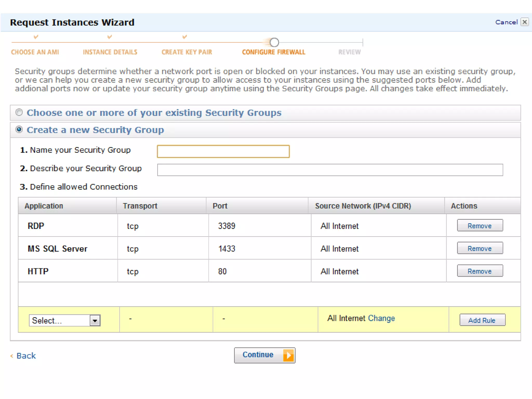Viewport: 532px width, 399px height.
Task: Remove the MS SQL Server rule
Action: 480,248
